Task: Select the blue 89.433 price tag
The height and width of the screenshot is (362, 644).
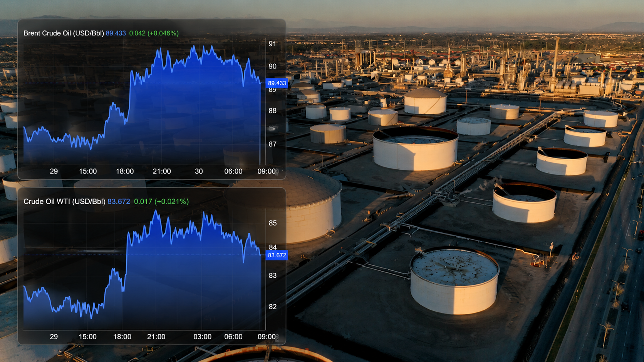Action: pos(277,83)
